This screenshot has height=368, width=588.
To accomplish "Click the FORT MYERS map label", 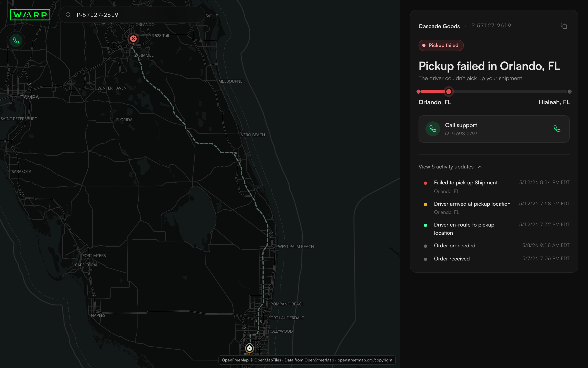I will click(x=94, y=256).
